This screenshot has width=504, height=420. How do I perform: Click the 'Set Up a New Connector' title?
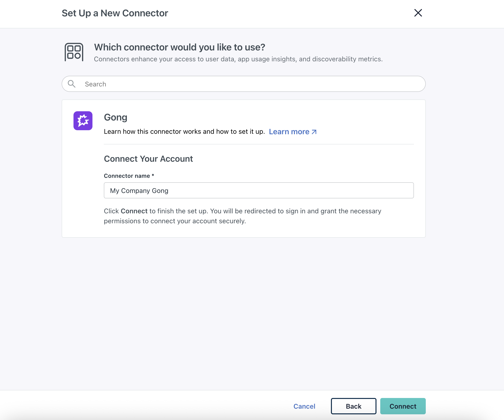pos(115,13)
